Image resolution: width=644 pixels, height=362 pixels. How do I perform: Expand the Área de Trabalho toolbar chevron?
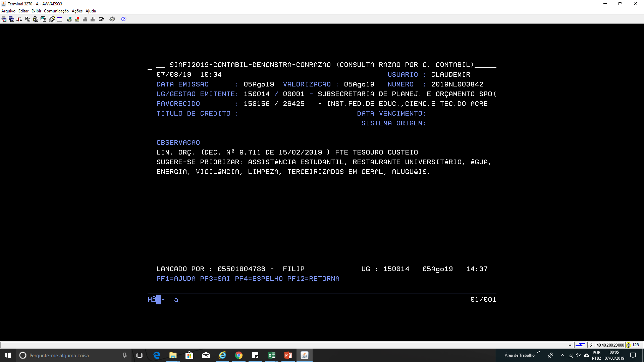click(538, 352)
